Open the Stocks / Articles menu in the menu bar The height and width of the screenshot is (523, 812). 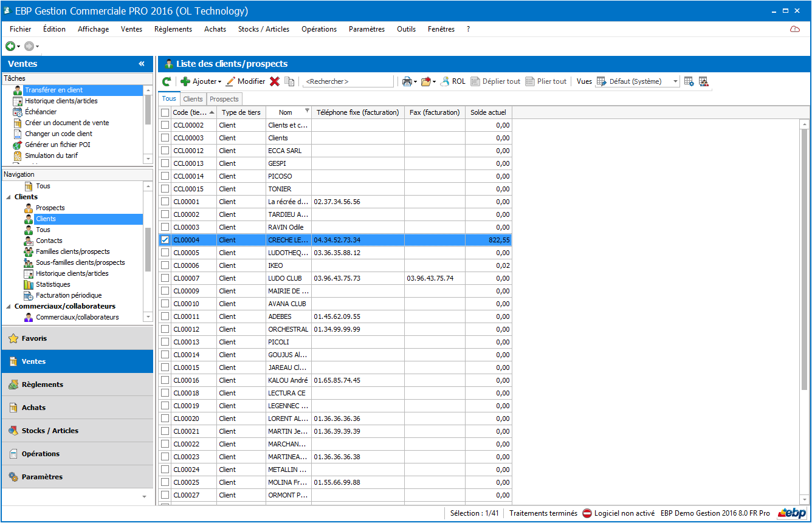point(264,29)
